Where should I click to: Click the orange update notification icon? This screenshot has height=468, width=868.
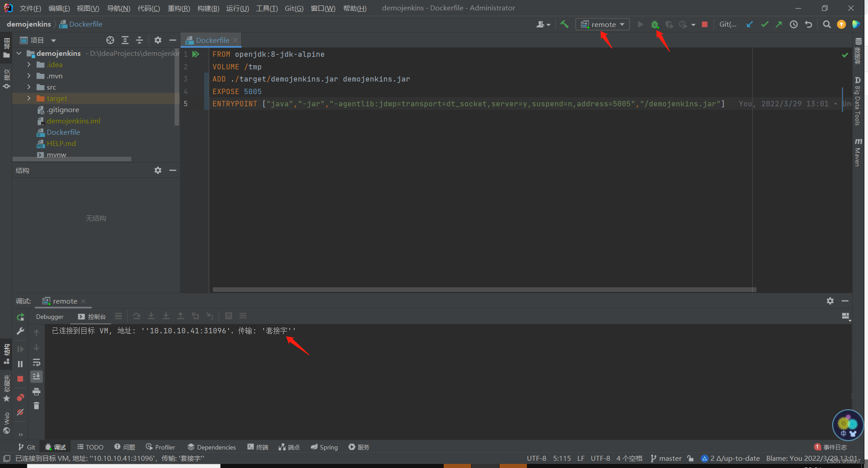coord(841,24)
